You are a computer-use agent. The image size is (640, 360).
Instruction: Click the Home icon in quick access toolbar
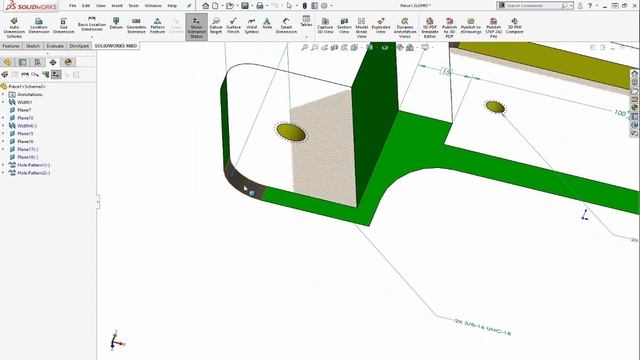[205, 6]
